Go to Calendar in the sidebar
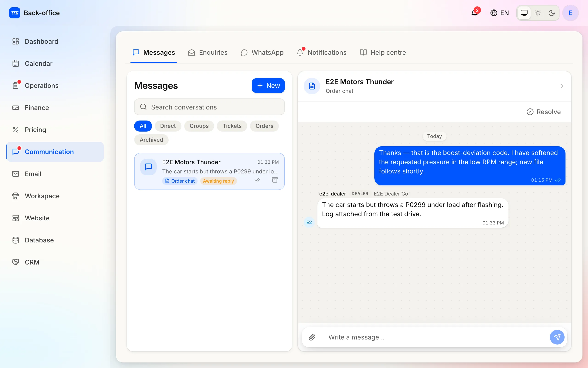Viewport: 588px width, 368px height. click(x=55, y=63)
